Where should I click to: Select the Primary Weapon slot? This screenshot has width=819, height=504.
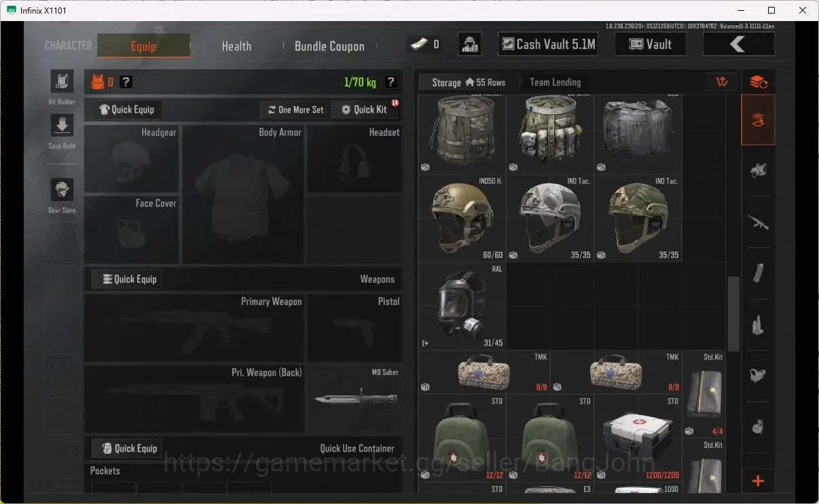tap(194, 328)
